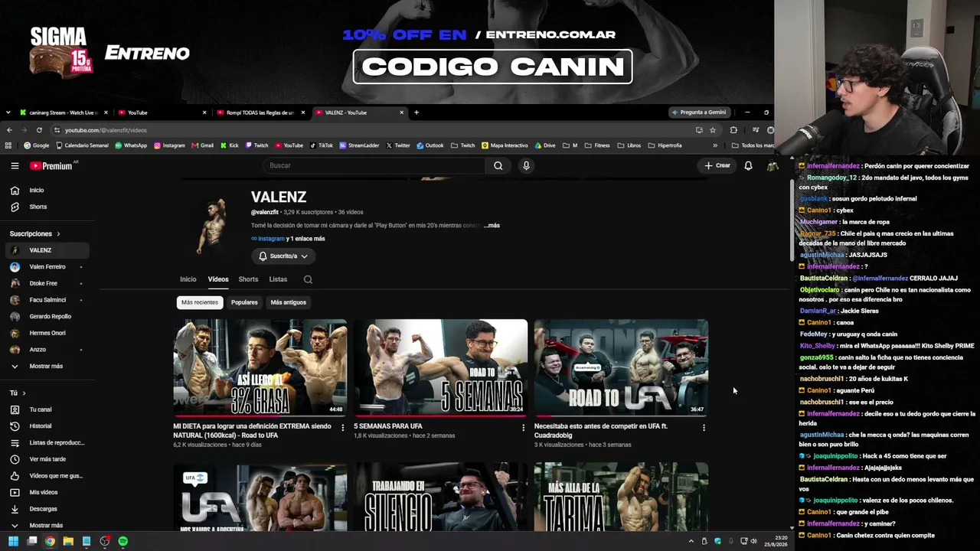Switch to the caninarg Stream browser tab
This screenshot has height=551, width=980.
click(x=63, y=112)
